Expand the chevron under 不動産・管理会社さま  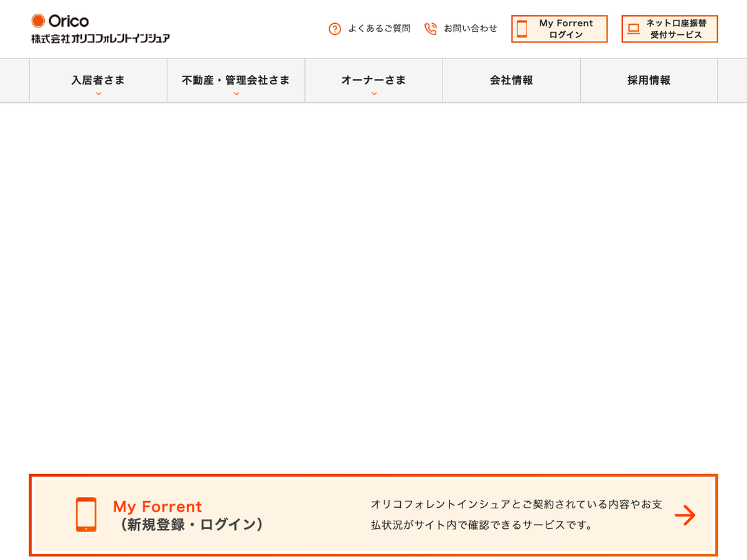236,94
